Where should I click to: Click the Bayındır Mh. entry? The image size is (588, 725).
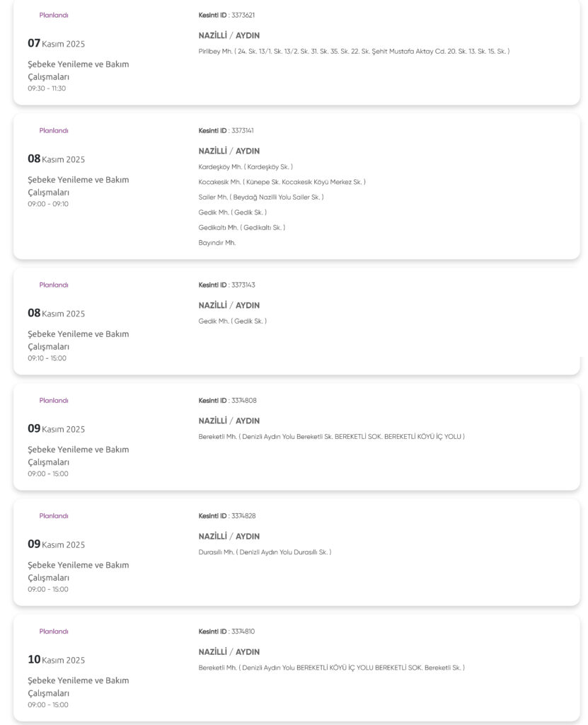pos(217,243)
